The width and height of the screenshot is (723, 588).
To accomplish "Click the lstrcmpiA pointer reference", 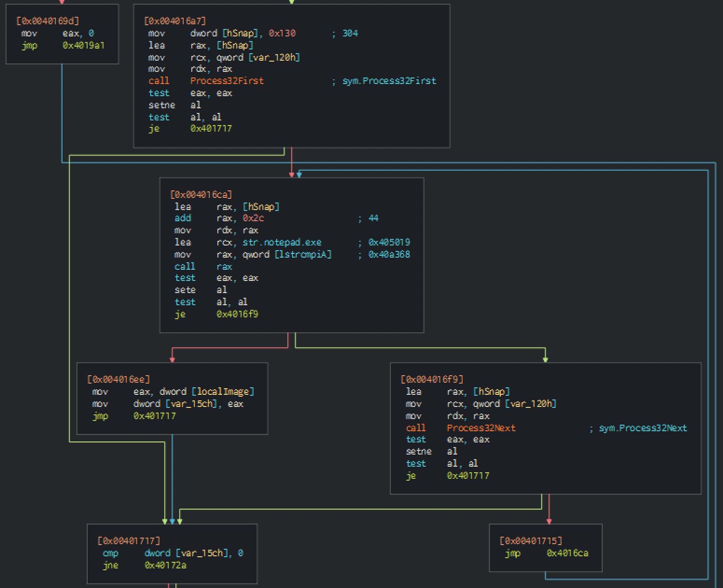I will pos(303,254).
